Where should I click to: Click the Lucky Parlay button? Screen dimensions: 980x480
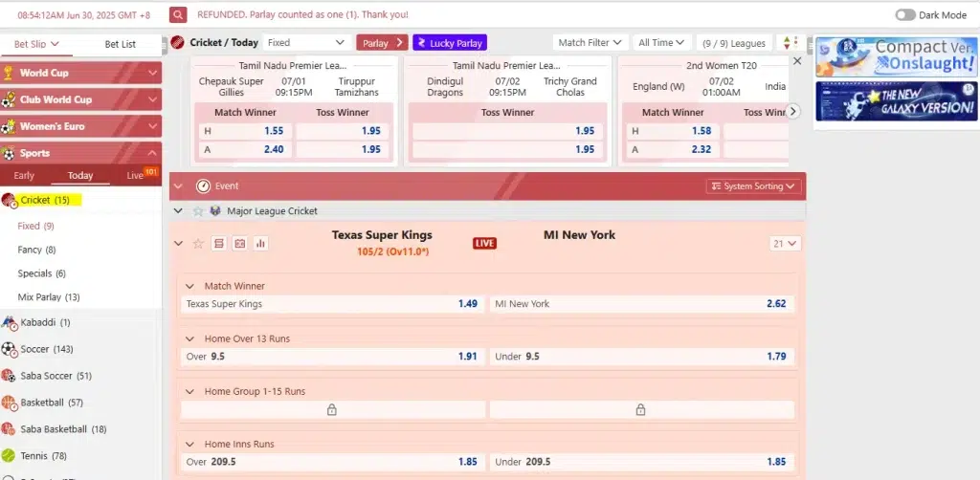tap(450, 43)
